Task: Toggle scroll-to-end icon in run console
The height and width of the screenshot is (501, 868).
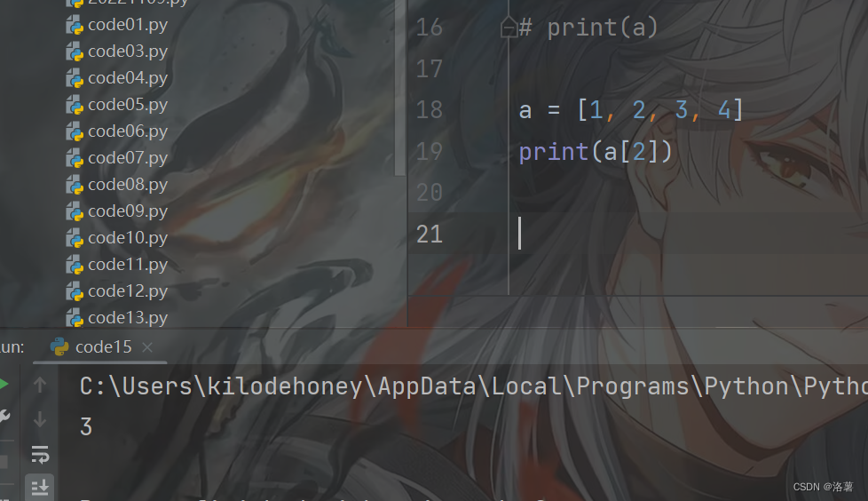Action: (x=40, y=488)
